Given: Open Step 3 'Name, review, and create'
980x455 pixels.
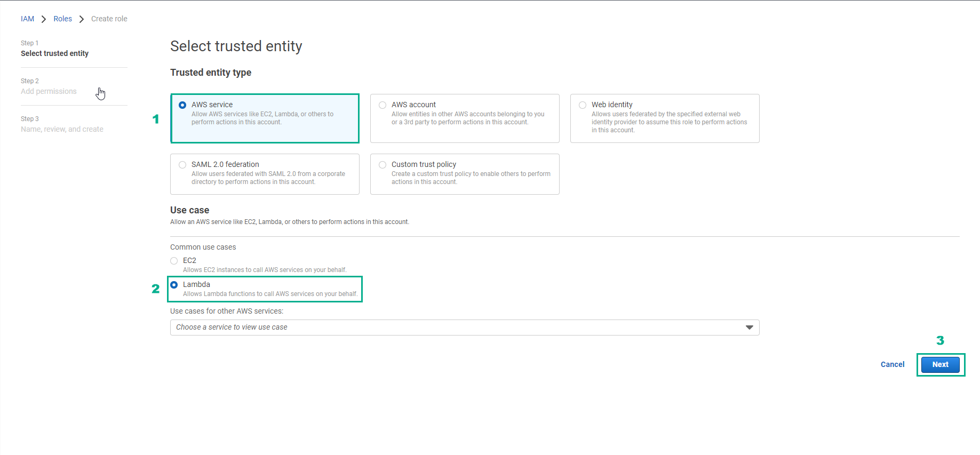Looking at the screenshot, I should tap(62, 129).
